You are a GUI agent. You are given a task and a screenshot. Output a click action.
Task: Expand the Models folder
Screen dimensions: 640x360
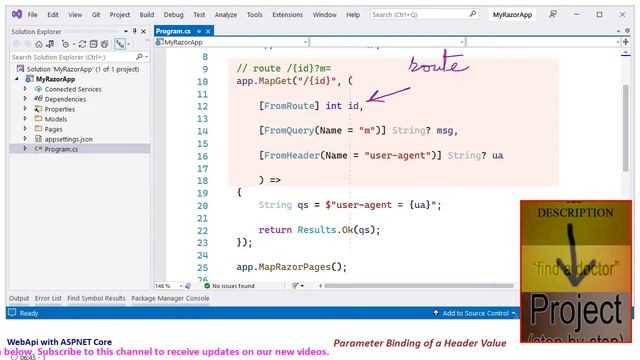pos(25,119)
